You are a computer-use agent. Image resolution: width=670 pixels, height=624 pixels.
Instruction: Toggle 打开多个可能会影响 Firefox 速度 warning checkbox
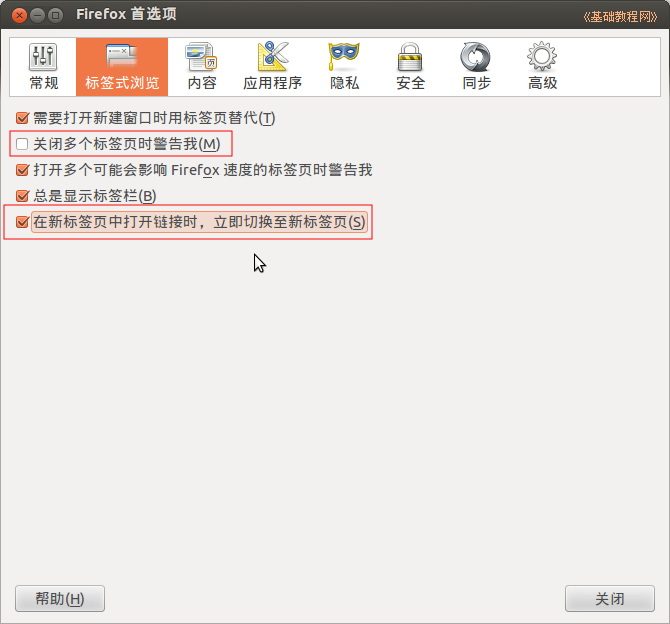(x=22, y=170)
